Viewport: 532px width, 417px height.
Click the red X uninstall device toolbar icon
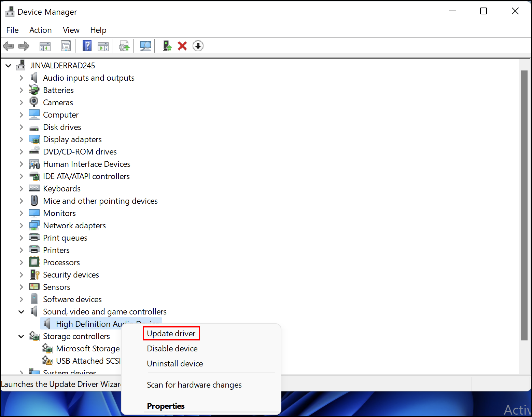point(182,46)
